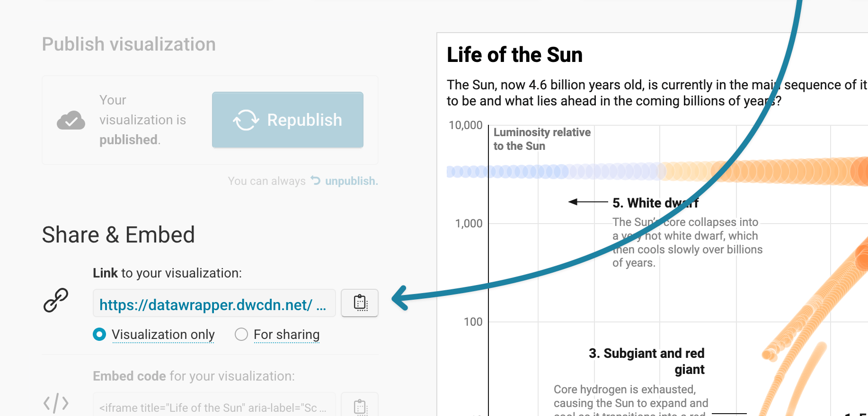Click the undo arrow icon beside unpublish
The height and width of the screenshot is (416, 868).
pyautogui.click(x=316, y=181)
